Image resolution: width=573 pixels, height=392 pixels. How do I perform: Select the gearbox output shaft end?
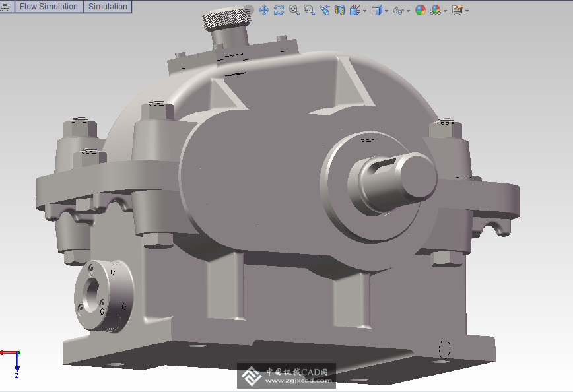tap(415, 176)
